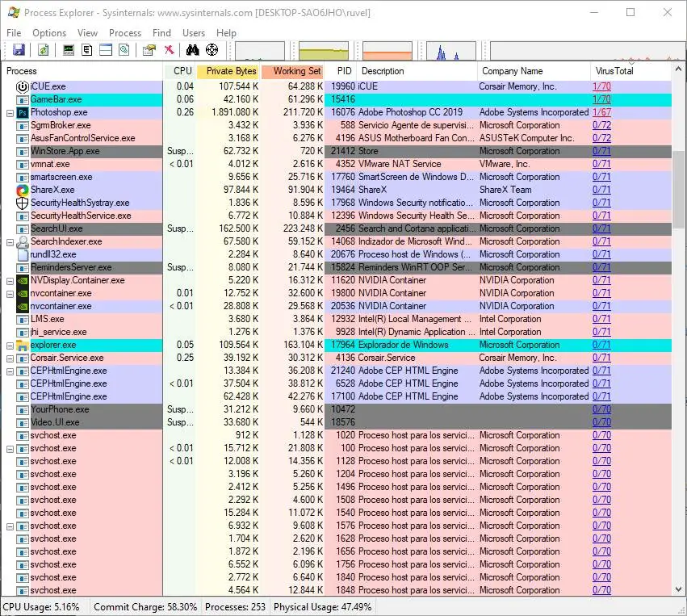Select the jhi_service.exe process row
Screen dimensions: 687x616
tap(337, 332)
